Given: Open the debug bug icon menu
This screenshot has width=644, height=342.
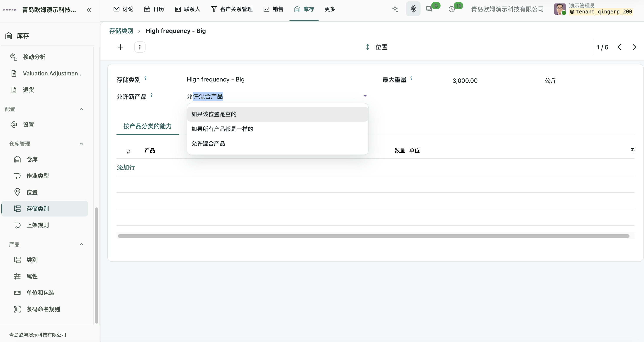Looking at the screenshot, I should point(413,9).
